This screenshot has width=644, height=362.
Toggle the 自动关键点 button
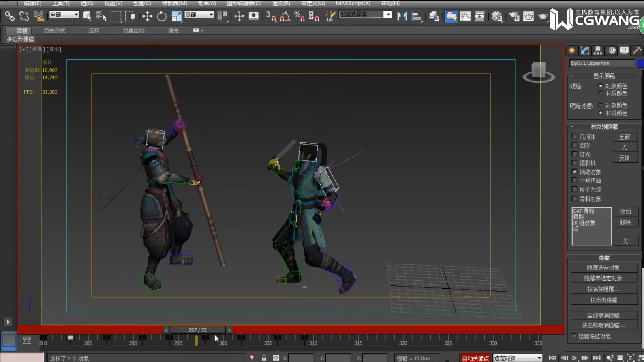(475, 358)
